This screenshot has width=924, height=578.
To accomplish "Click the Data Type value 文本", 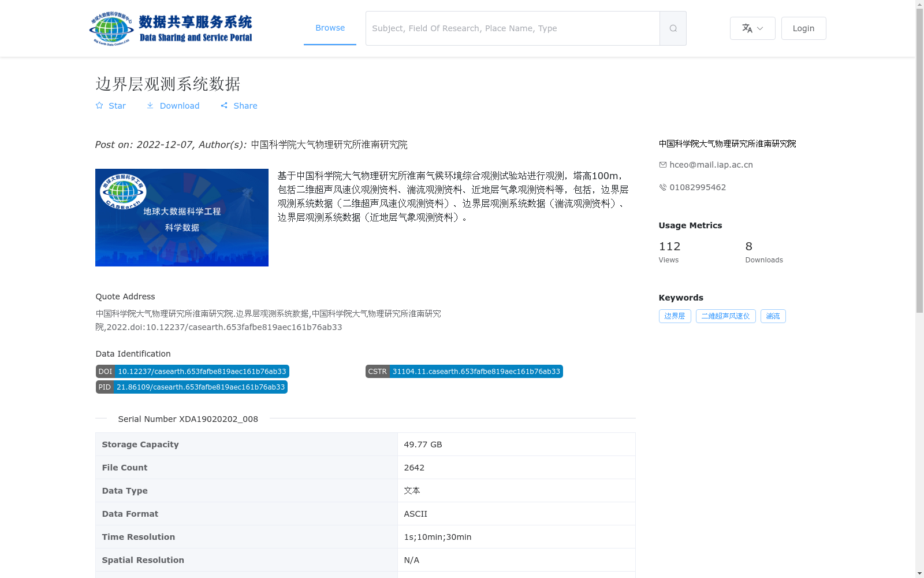I will pyautogui.click(x=412, y=491).
